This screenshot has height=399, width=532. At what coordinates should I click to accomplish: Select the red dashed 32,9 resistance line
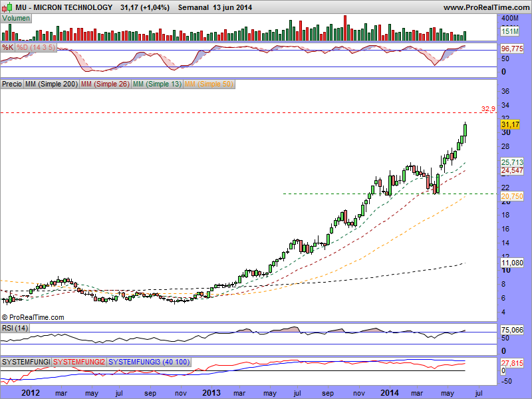[248, 112]
